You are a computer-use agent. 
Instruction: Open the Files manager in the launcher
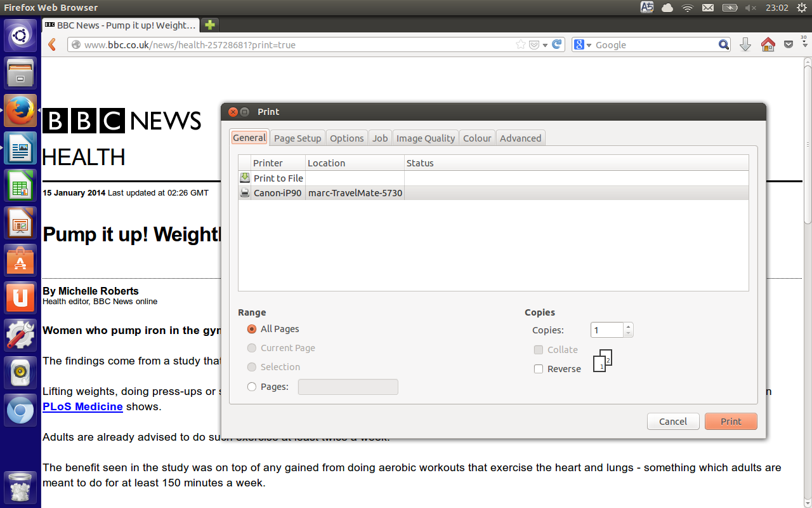tap(20, 73)
